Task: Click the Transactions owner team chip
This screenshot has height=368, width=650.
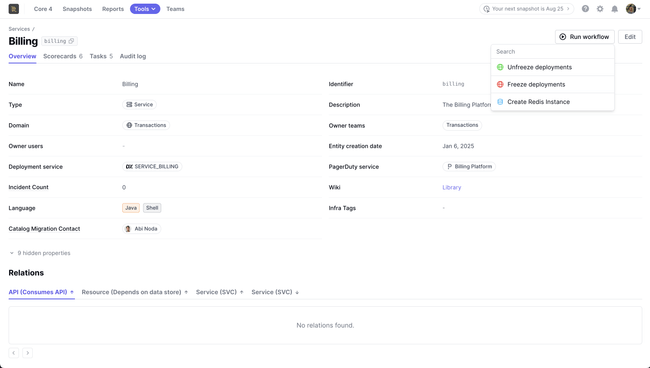Action: [x=462, y=125]
